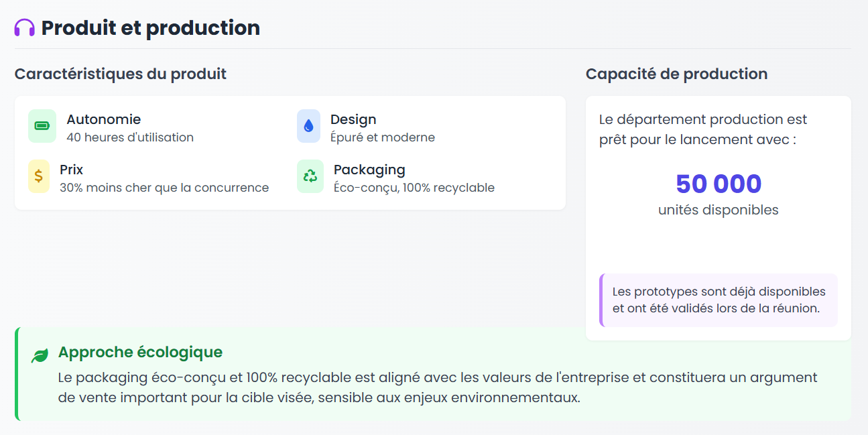Click the unités disponibles text
The image size is (868, 435).
tap(719, 210)
